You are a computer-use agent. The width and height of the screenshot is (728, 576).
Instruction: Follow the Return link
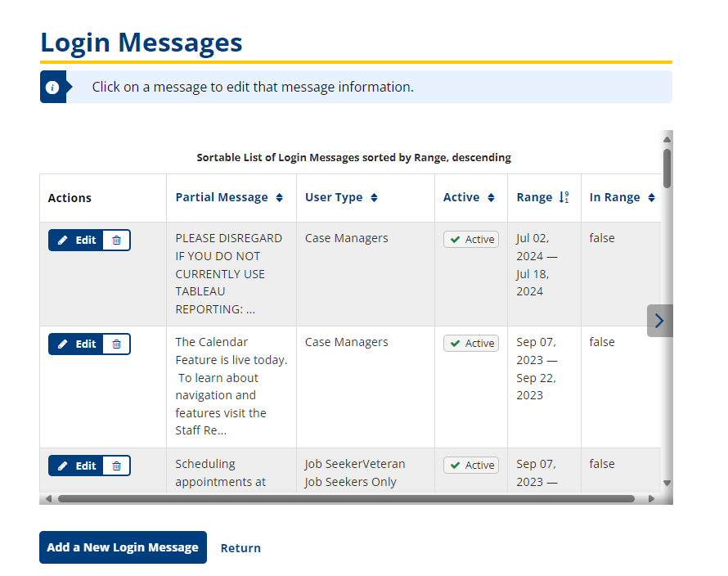pyautogui.click(x=240, y=548)
